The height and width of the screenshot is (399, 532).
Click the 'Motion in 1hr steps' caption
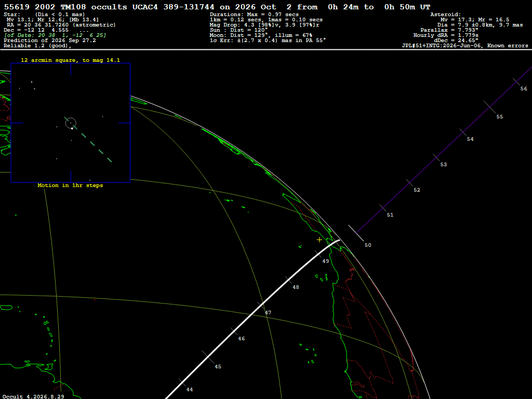(x=70, y=185)
